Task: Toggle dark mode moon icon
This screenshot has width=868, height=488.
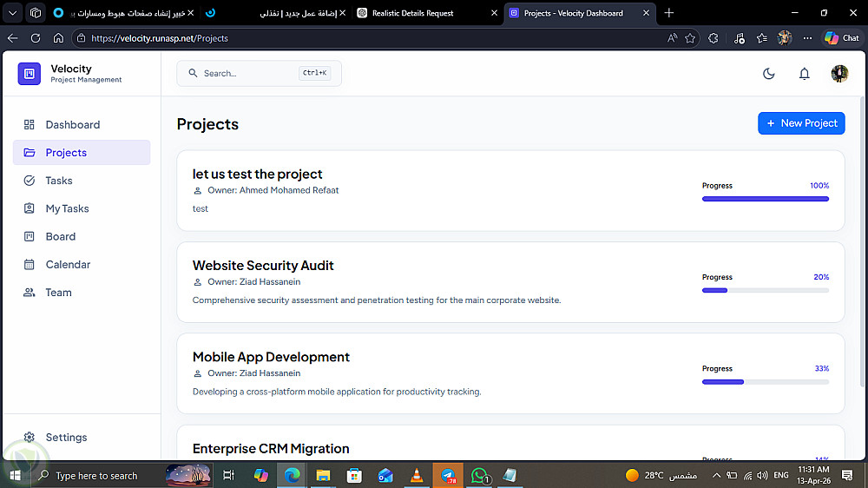Action: [x=768, y=74]
